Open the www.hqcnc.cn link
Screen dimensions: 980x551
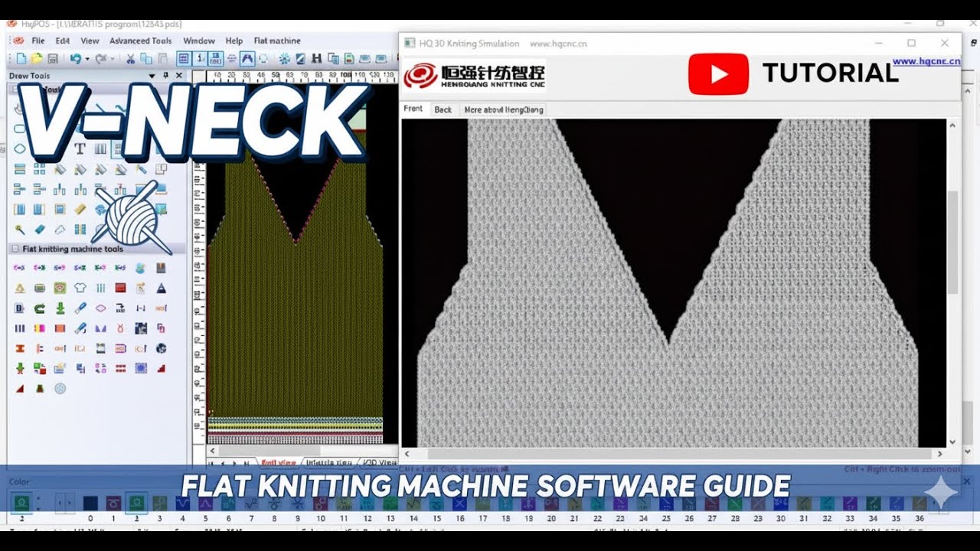[x=926, y=61]
